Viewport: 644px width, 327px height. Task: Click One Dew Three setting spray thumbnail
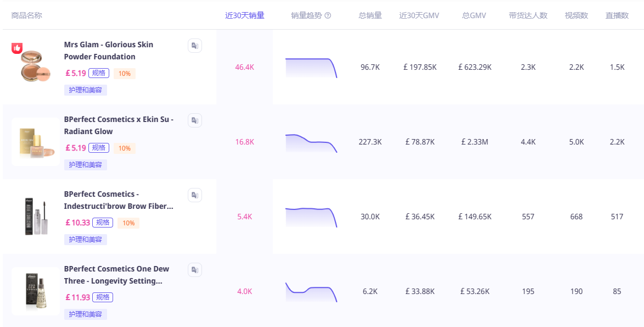point(35,291)
